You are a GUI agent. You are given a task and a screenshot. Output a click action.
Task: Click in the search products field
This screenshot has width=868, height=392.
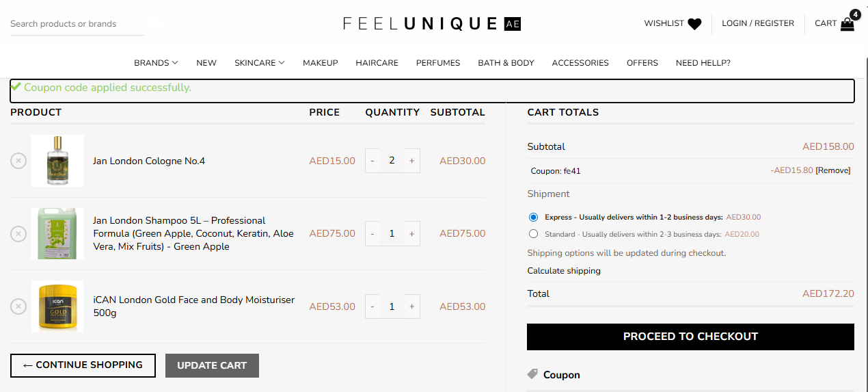point(77,24)
